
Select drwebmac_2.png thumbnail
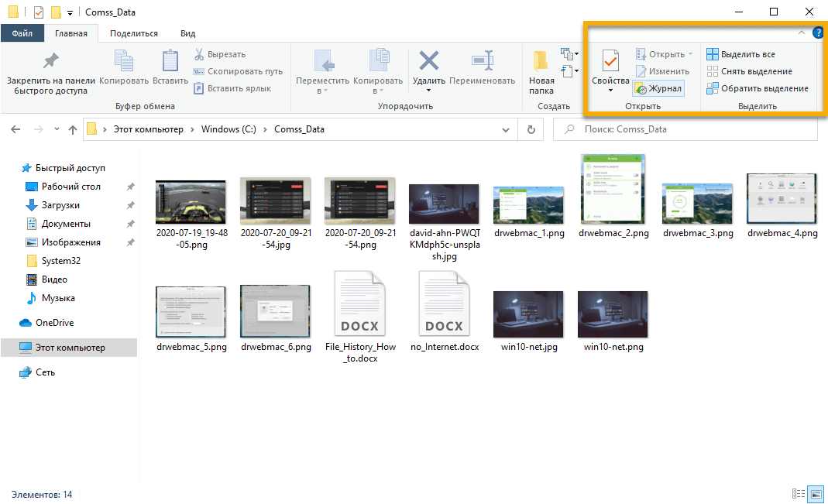pyautogui.click(x=613, y=189)
